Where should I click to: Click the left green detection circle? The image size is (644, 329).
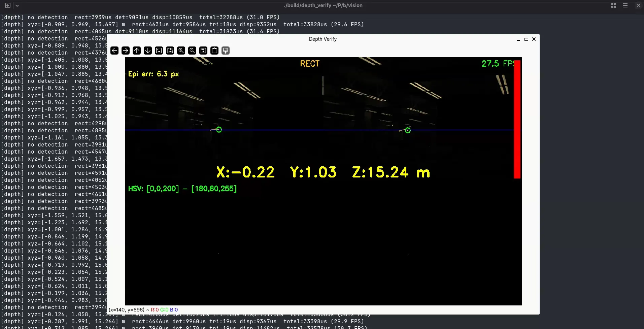(219, 130)
